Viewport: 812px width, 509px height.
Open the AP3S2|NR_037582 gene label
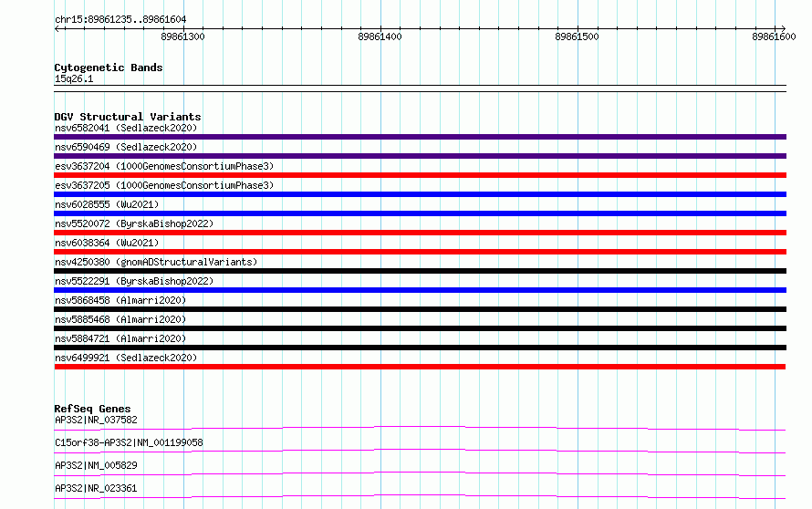96,420
